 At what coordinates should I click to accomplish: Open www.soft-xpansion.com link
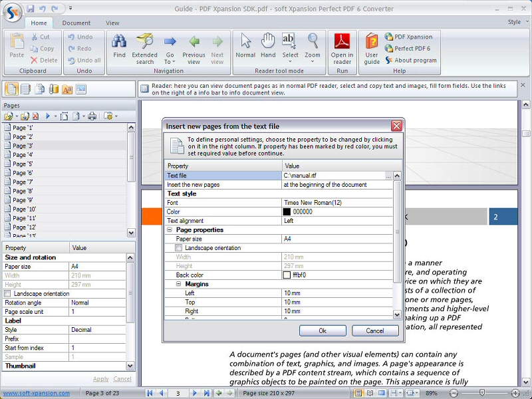(37, 393)
